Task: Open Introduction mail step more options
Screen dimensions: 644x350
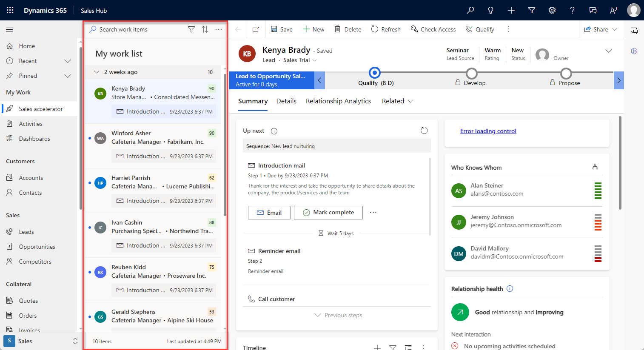Action: pyautogui.click(x=373, y=213)
